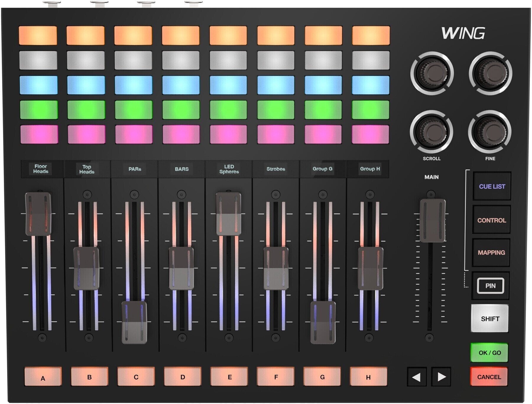Open the CUE LIST mode
The width and height of the screenshot is (532, 404).
pyautogui.click(x=492, y=186)
